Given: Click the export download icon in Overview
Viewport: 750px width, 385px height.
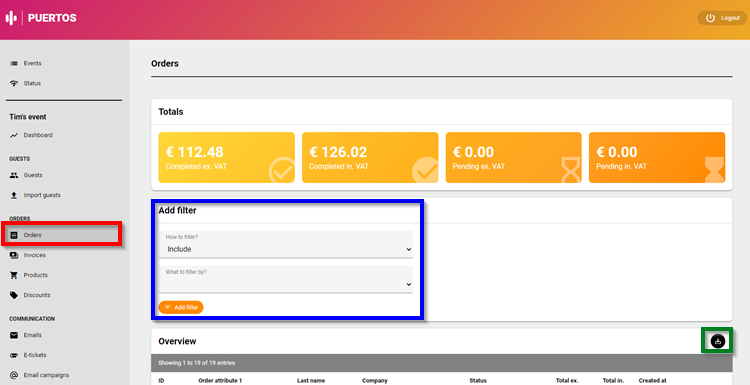Looking at the screenshot, I should pos(717,341).
